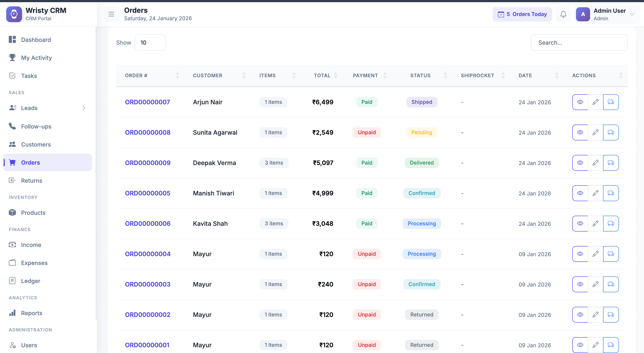Open Returns in the sidebar
This screenshot has width=644, height=353.
point(31,180)
